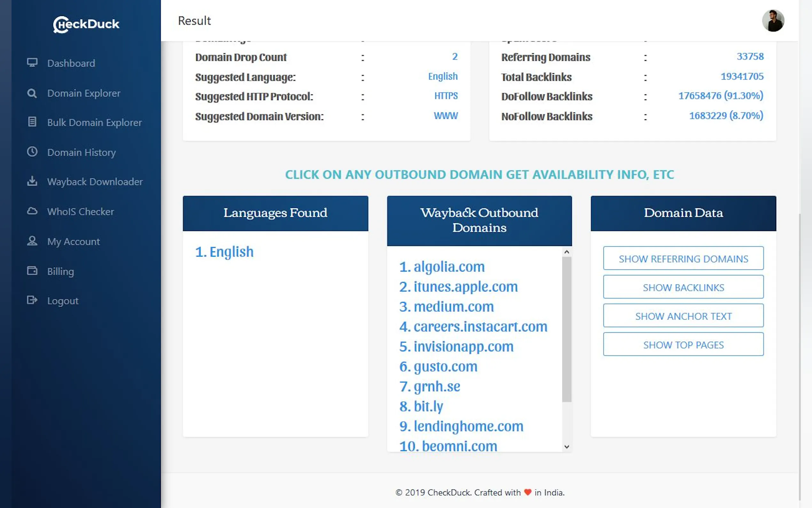Click the Bulk Domain Explorer document icon
The width and height of the screenshot is (812, 508).
32,122
